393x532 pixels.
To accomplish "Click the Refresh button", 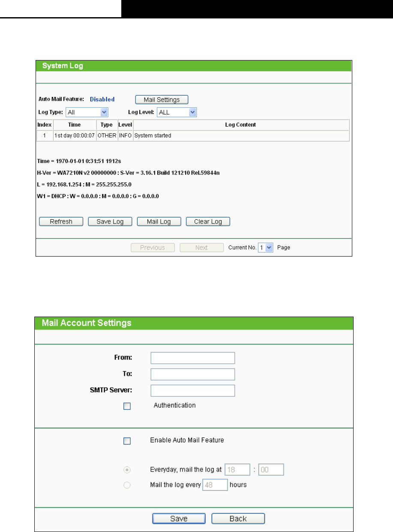I will pos(61,222).
